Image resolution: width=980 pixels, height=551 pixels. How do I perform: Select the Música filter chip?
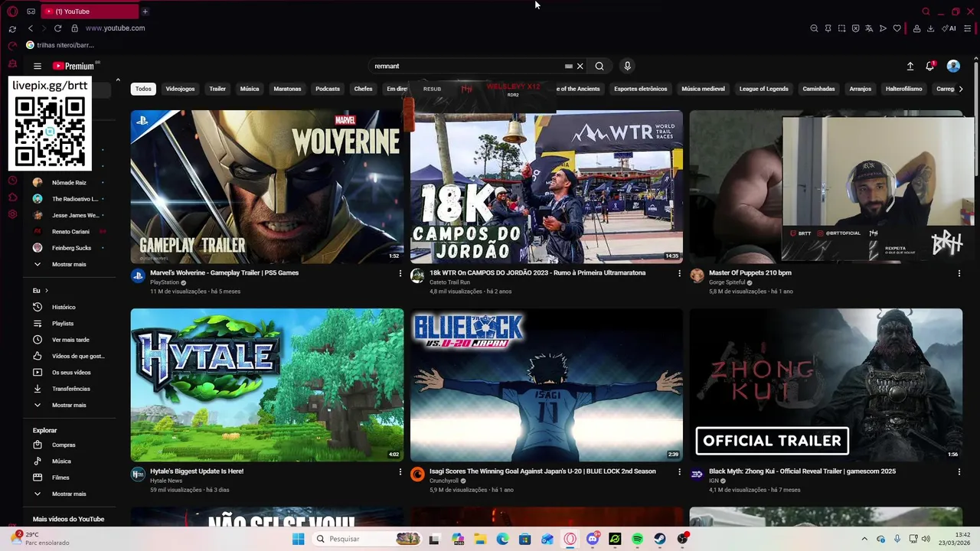[250, 89]
